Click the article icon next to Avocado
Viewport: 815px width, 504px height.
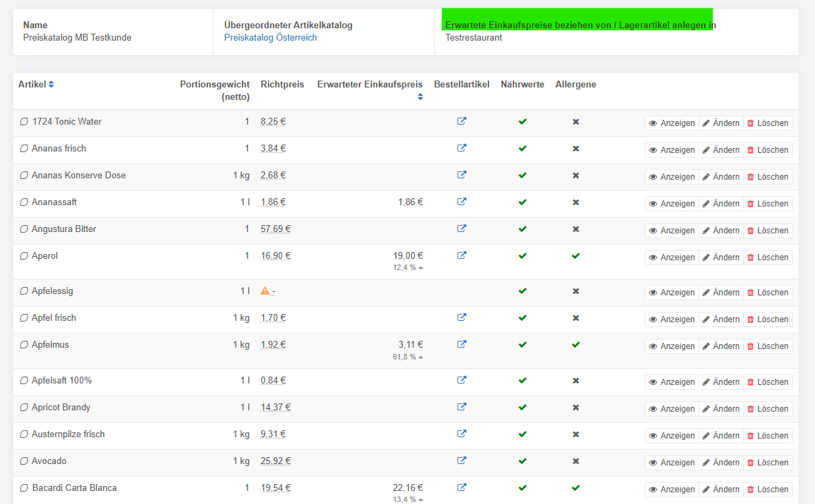click(x=24, y=461)
